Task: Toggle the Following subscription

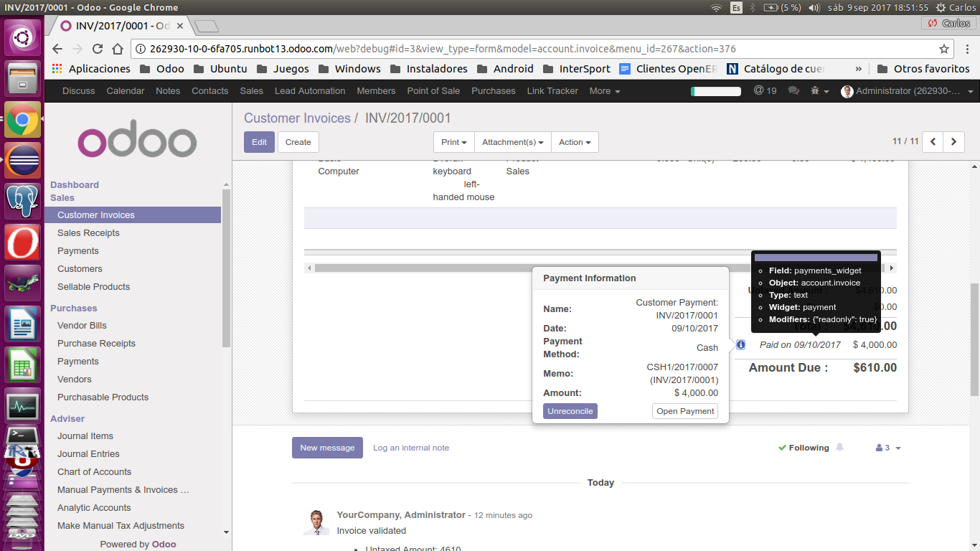Action: (x=804, y=448)
